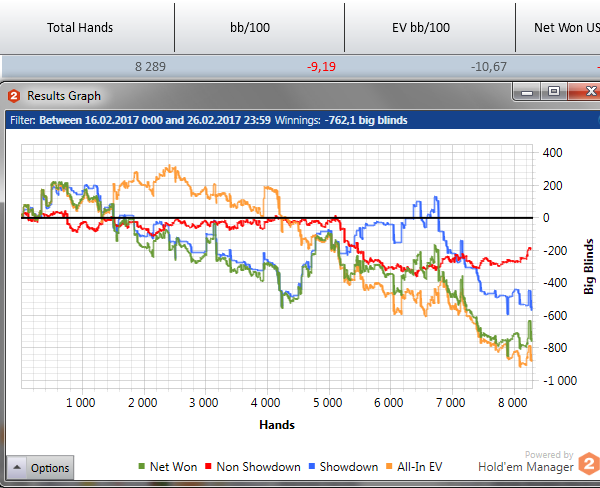Click the green Net Won legend swatch
600x488 pixels.
pos(142,466)
